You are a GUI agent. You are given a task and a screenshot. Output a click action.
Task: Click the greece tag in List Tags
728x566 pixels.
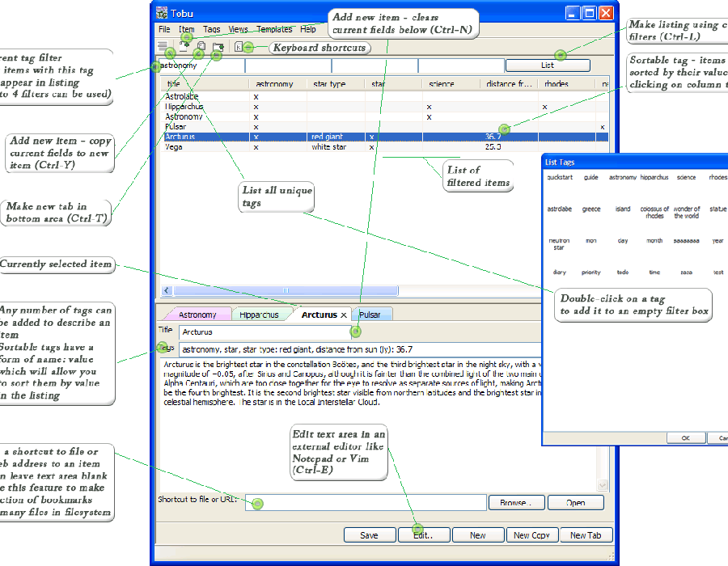click(x=591, y=209)
